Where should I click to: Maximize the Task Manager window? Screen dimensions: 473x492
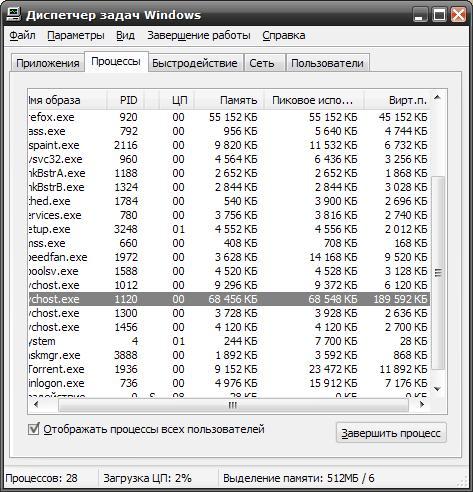point(439,15)
